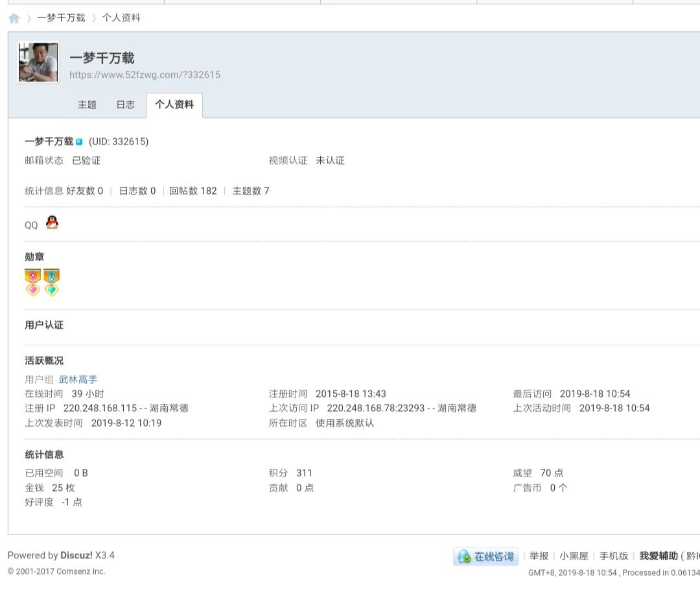The height and width of the screenshot is (605, 700).
Task: Open the profile URL under the username
Action: (x=145, y=75)
